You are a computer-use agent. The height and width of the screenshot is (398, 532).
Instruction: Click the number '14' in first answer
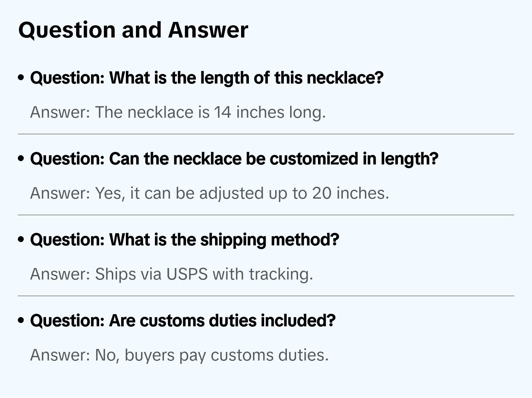point(223,112)
